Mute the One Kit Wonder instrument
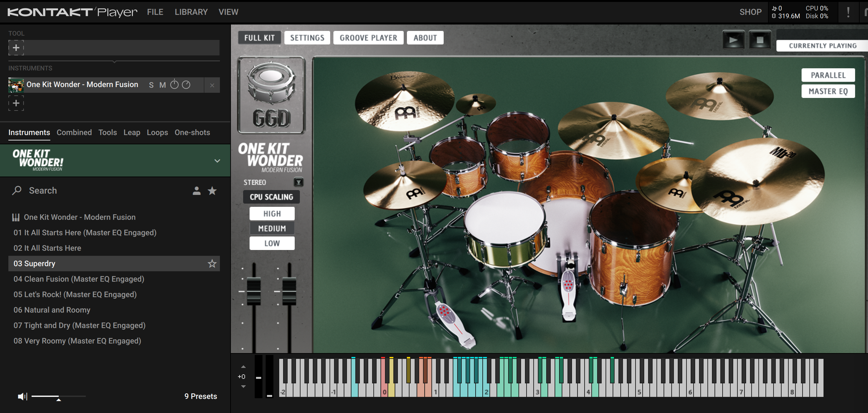Screen dimensions: 868x413 pyautogui.click(x=163, y=85)
